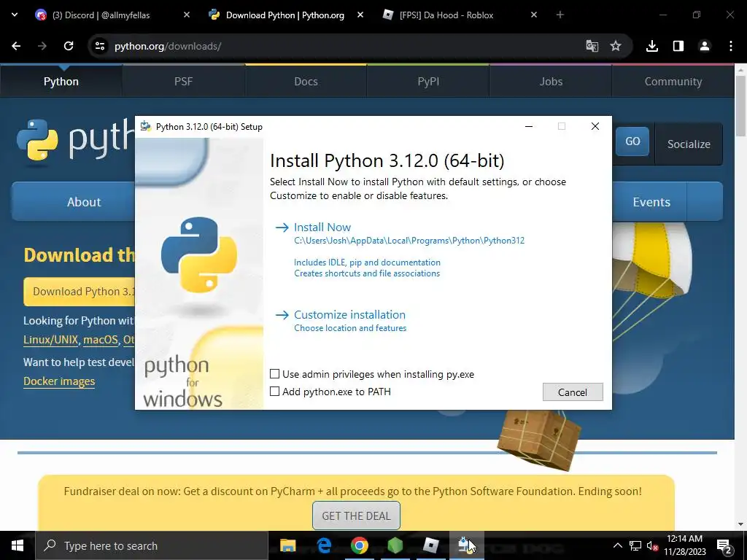Click the Python installer taskbar icon

tap(466, 545)
